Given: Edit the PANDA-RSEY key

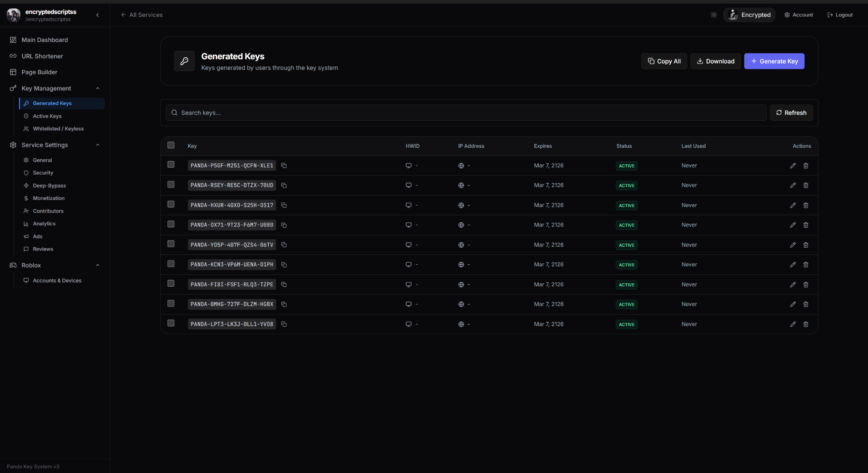Looking at the screenshot, I should [793, 185].
